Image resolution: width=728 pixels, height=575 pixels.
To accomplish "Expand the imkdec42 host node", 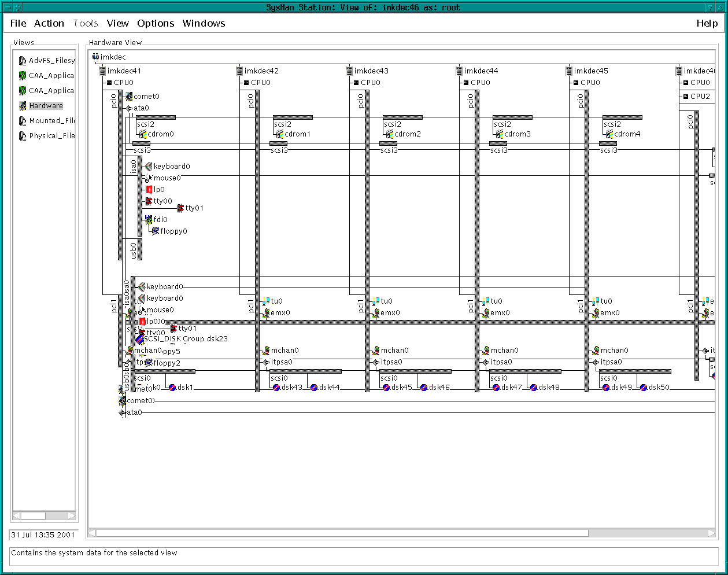I will 239,71.
